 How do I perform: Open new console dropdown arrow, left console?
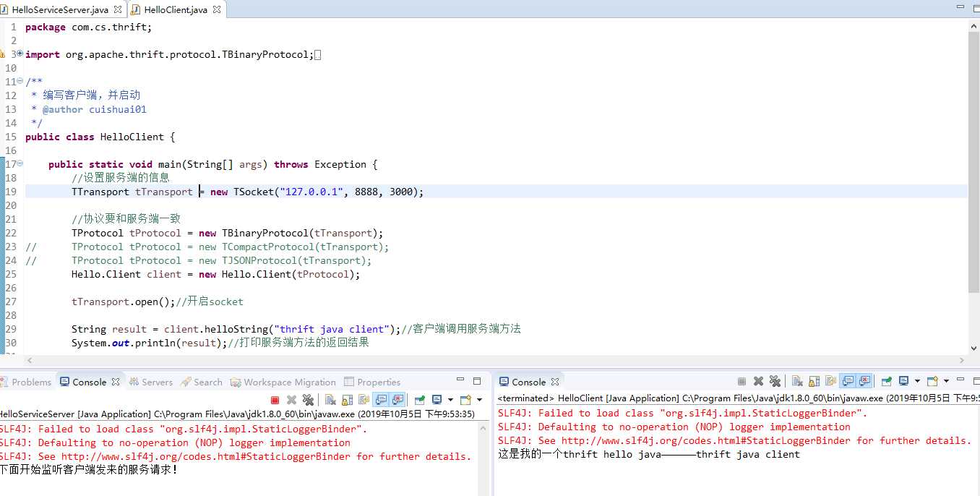[x=479, y=400]
